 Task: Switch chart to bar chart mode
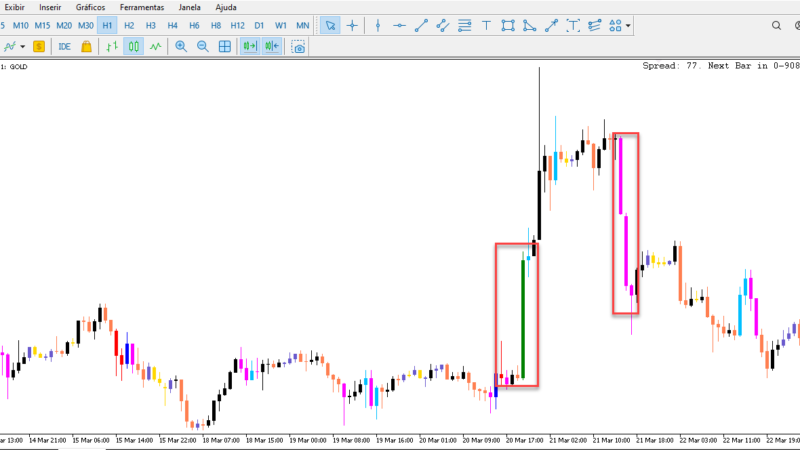[x=112, y=47]
